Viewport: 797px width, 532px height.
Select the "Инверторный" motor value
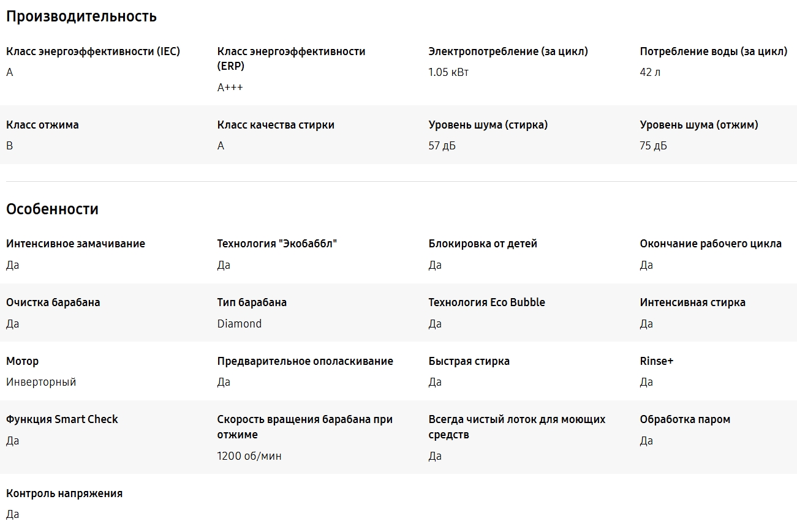pyautogui.click(x=41, y=382)
